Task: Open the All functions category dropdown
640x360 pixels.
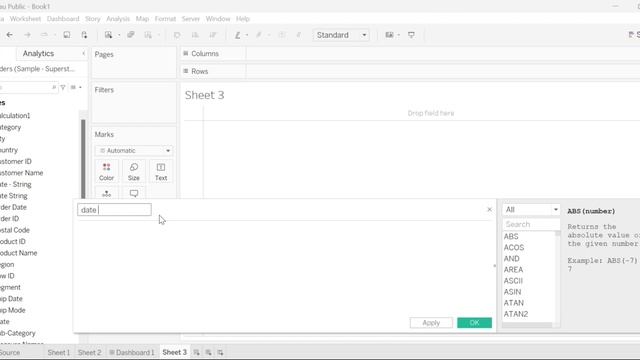Action: [x=531, y=209]
